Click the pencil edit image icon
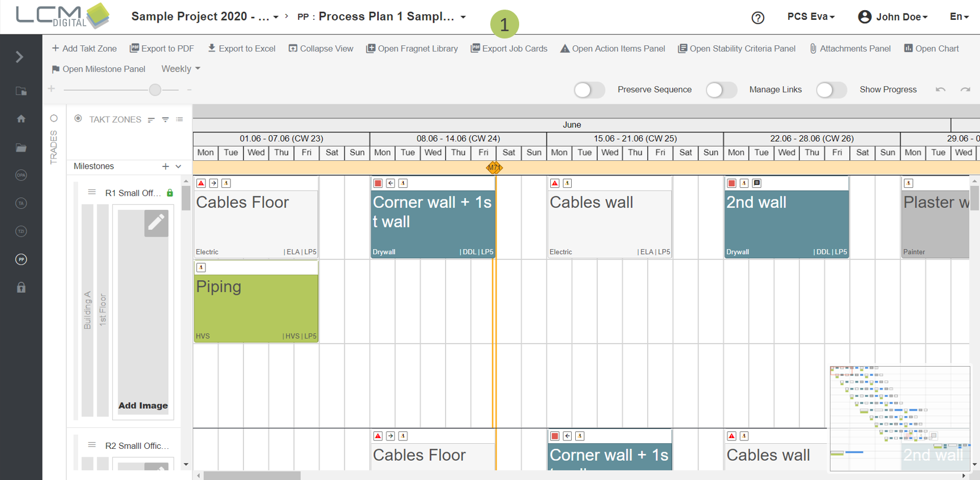 pos(156,223)
